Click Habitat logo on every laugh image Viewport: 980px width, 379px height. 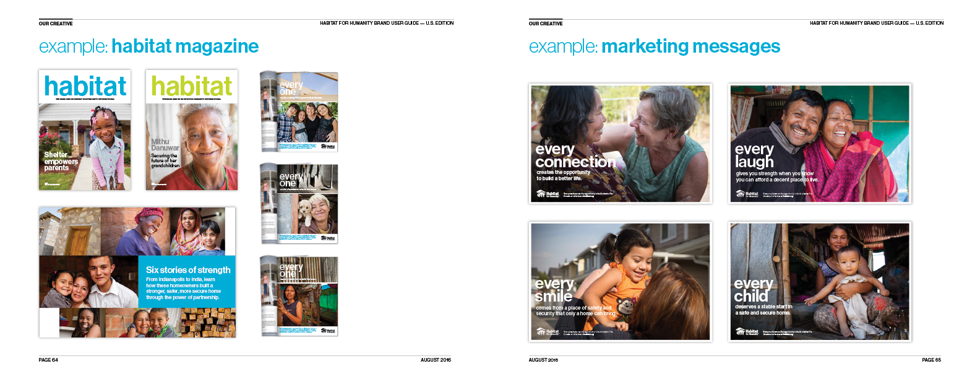(x=747, y=194)
